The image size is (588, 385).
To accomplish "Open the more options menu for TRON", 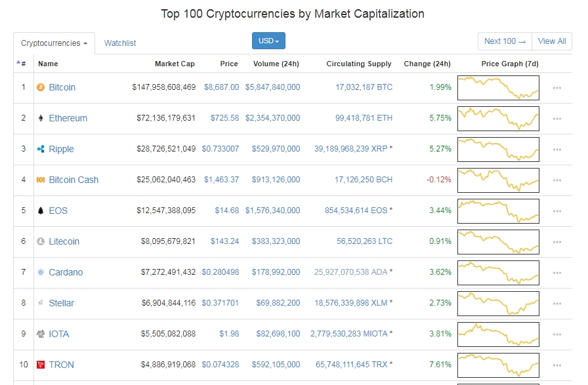I will pyautogui.click(x=557, y=365).
